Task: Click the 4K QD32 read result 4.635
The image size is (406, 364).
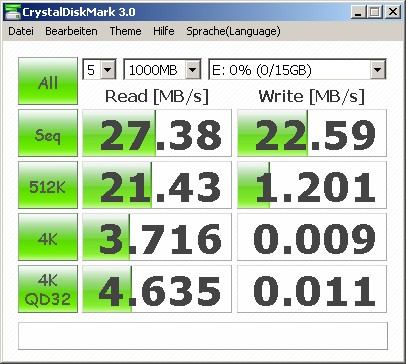Action: pos(157,289)
